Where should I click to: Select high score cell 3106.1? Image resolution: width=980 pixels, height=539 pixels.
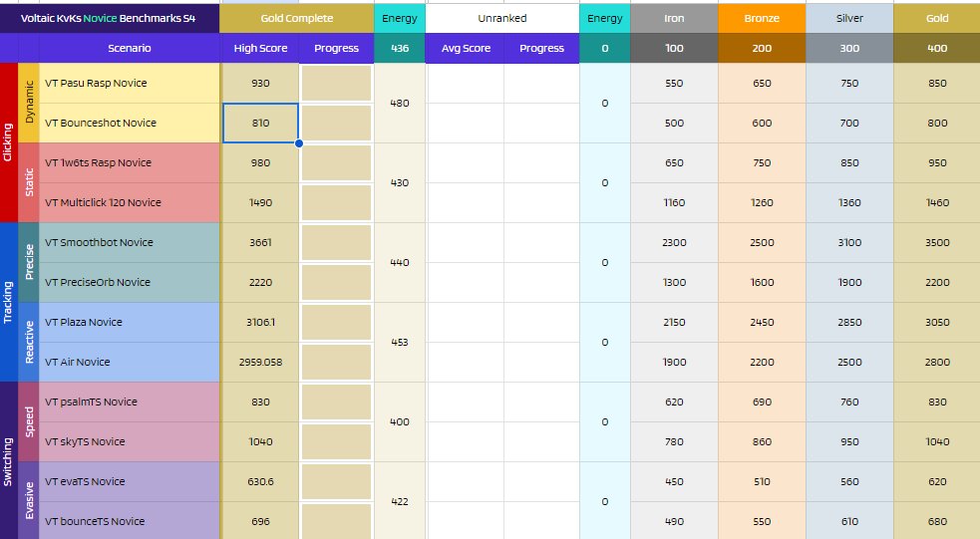[x=260, y=322]
